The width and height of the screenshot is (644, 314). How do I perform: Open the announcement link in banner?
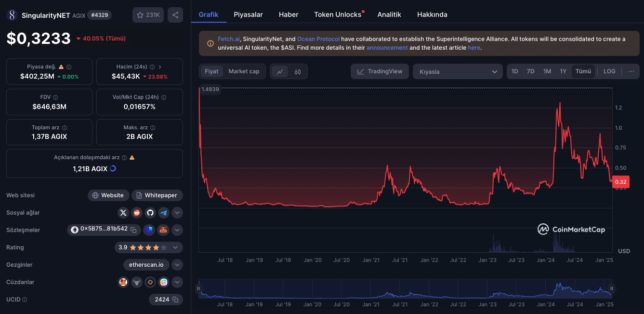pos(387,48)
